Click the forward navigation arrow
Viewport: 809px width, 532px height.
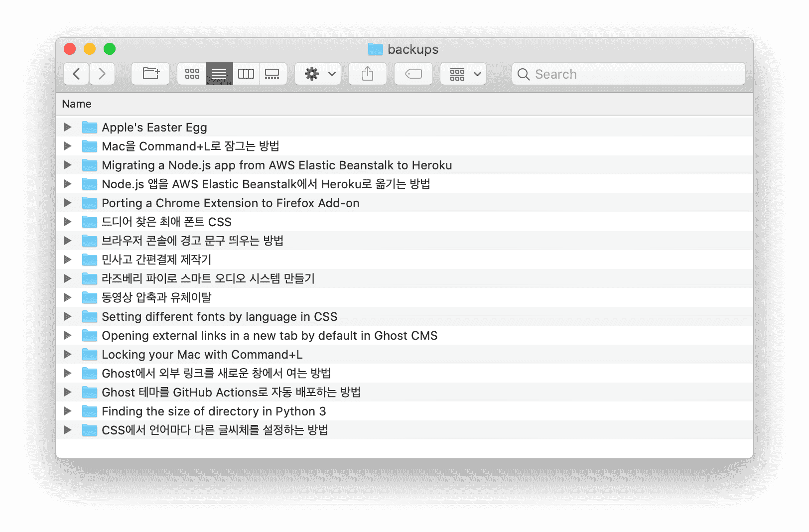click(102, 74)
